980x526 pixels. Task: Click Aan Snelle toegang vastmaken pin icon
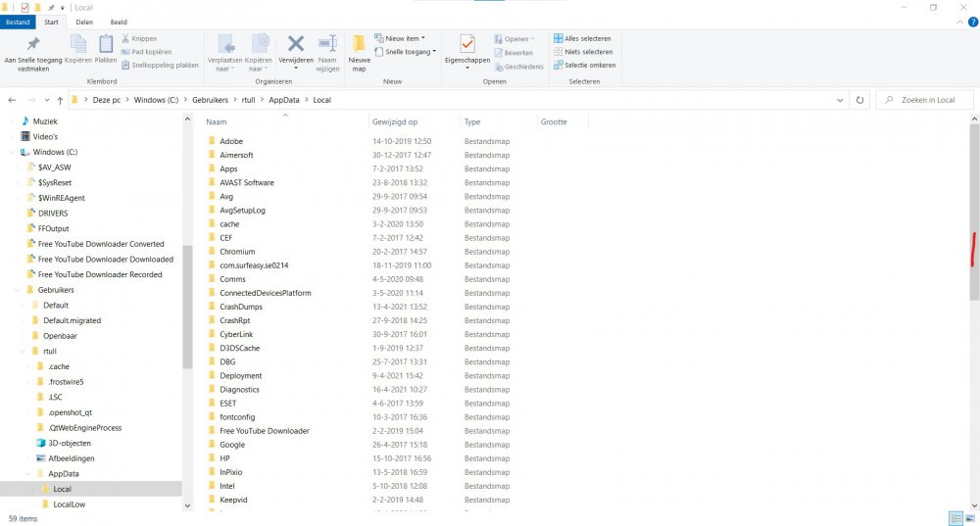point(32,44)
